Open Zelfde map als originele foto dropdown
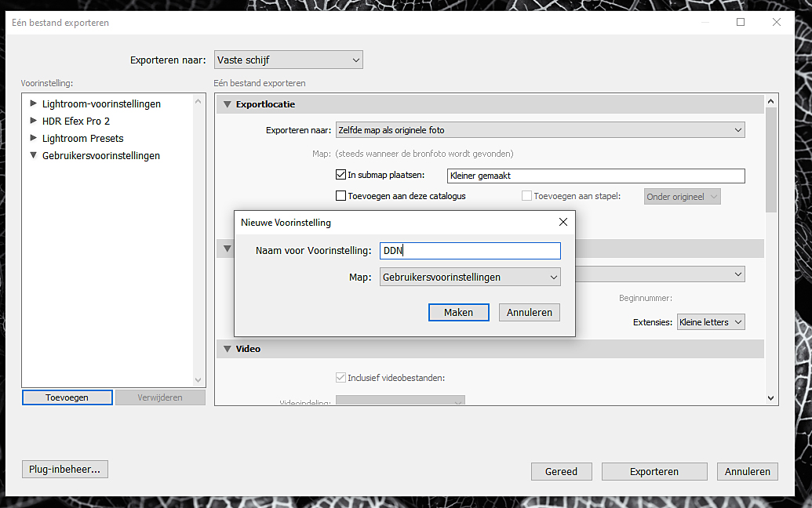 [x=540, y=129]
